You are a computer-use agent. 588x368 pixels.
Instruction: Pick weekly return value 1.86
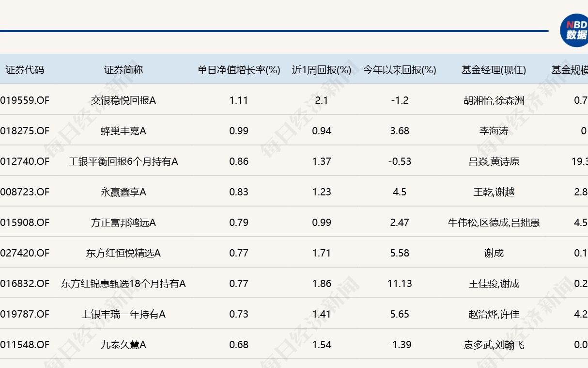pyautogui.click(x=322, y=284)
